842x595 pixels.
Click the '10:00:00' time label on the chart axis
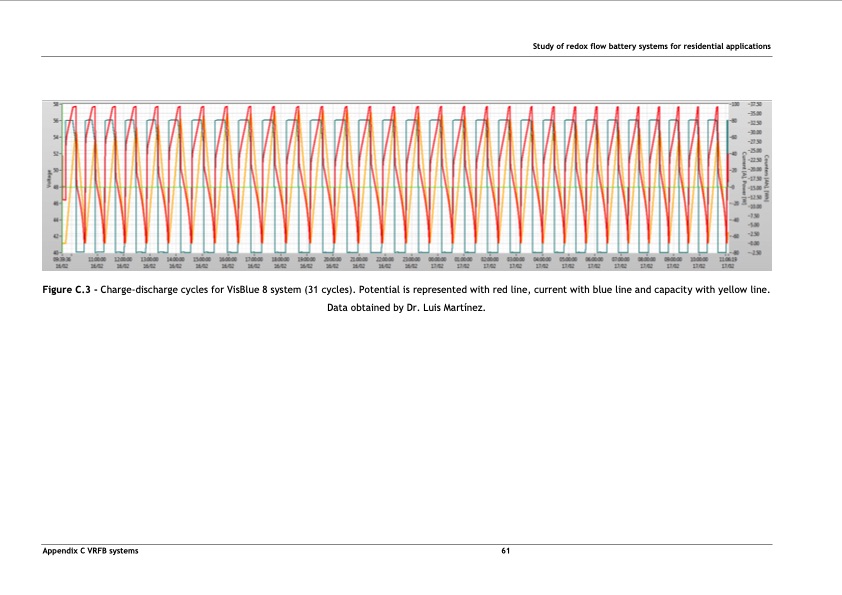pyautogui.click(x=699, y=259)
